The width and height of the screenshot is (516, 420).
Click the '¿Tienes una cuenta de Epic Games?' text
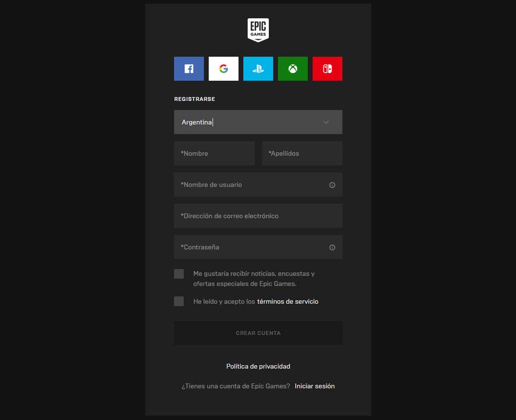click(236, 386)
